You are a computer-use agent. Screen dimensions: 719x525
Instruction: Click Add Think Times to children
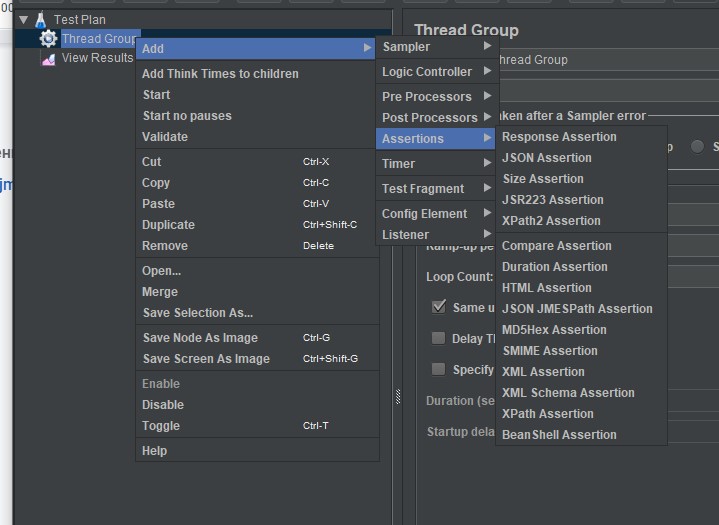[x=220, y=74]
